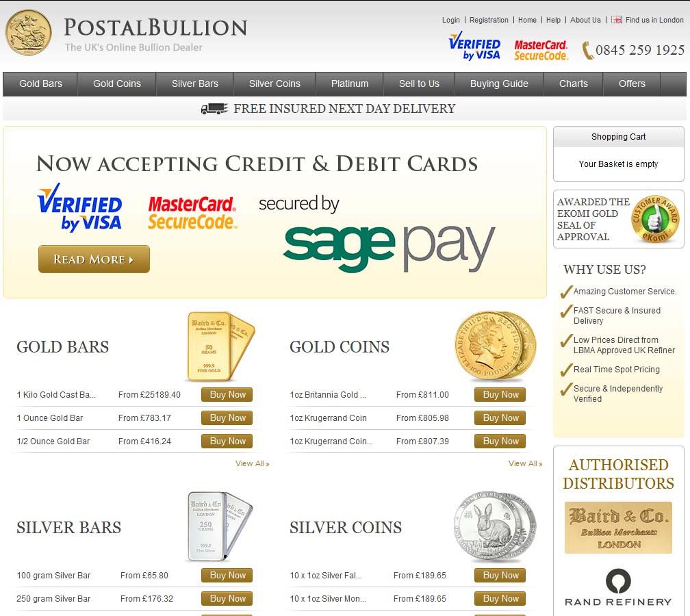Image resolution: width=690 pixels, height=616 pixels.
Task: Buy the 1 Ounce Gold Bar
Action: [227, 418]
